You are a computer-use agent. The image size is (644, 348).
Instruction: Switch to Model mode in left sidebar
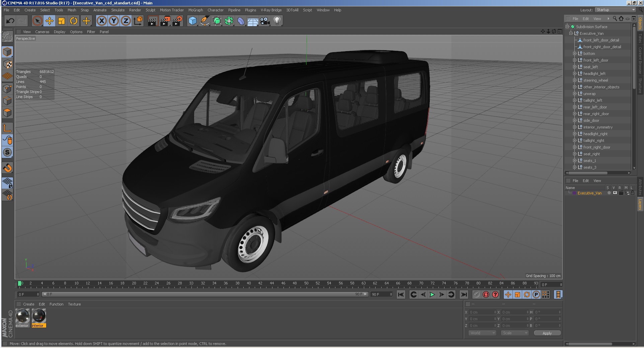pyautogui.click(x=7, y=52)
